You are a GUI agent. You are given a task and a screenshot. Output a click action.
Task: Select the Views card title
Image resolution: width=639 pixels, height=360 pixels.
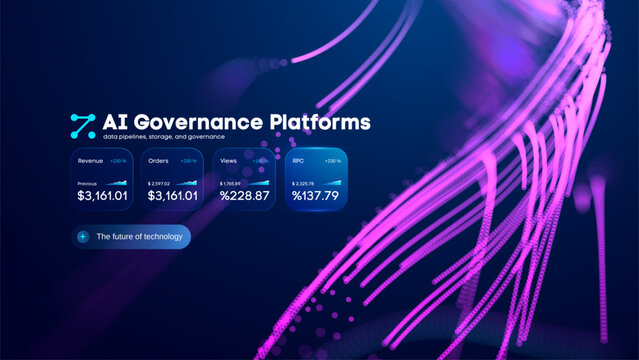228,161
